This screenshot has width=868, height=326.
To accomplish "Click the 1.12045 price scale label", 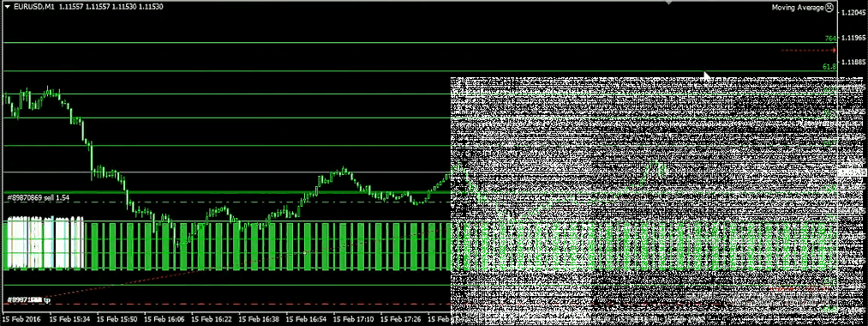I will [x=853, y=13].
